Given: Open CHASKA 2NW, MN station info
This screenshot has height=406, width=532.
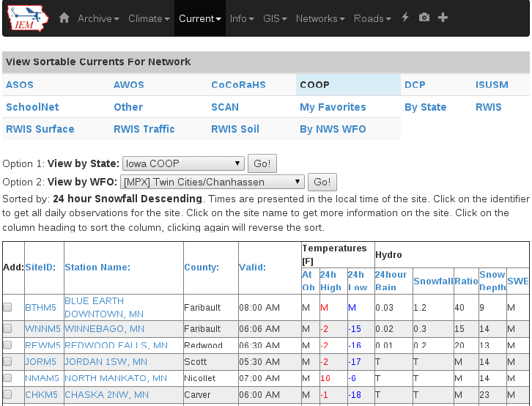Looking at the screenshot, I should pos(106,394).
